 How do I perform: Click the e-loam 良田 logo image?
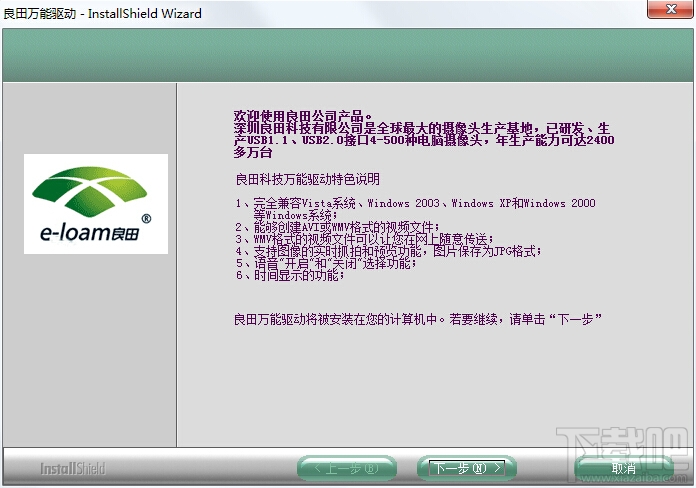pos(96,204)
